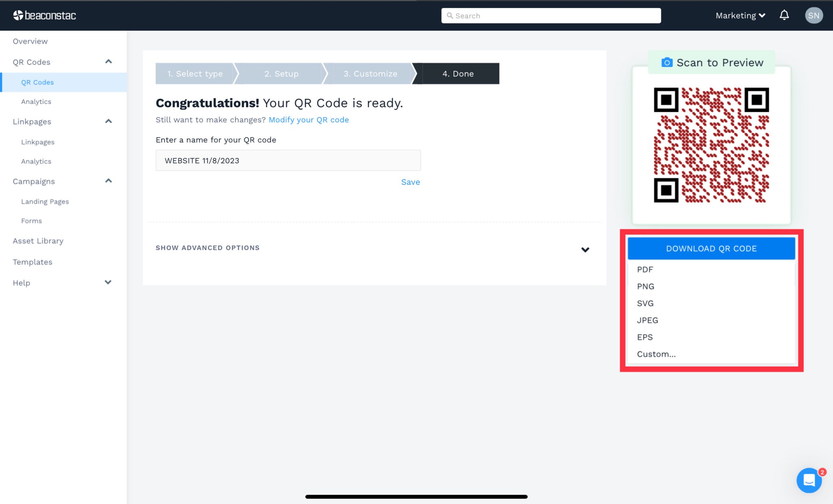
Task: Open Analytics under QR Codes
Action: tap(36, 101)
